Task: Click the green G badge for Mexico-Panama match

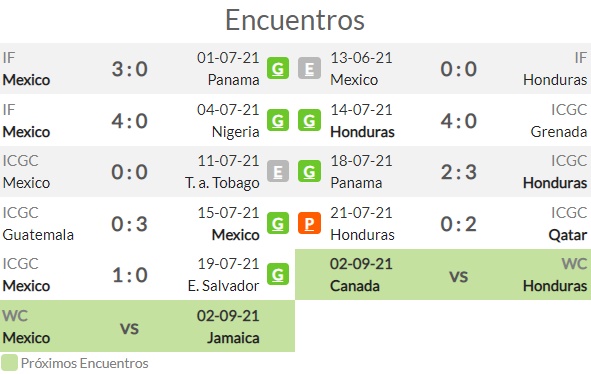Action: coord(278,68)
